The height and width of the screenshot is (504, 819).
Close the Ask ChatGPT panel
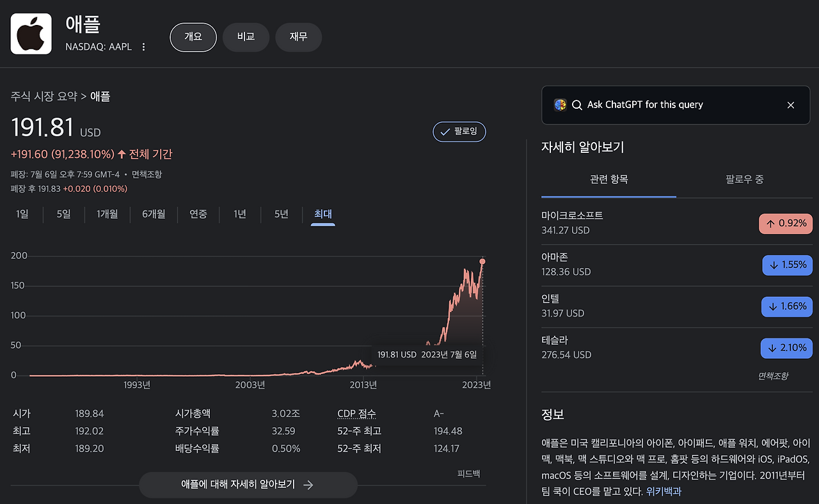[x=791, y=105]
